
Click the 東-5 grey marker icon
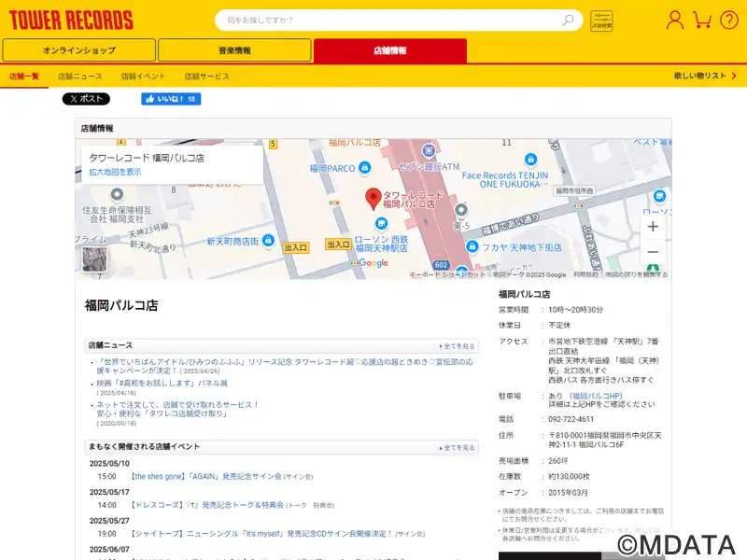click(x=460, y=209)
